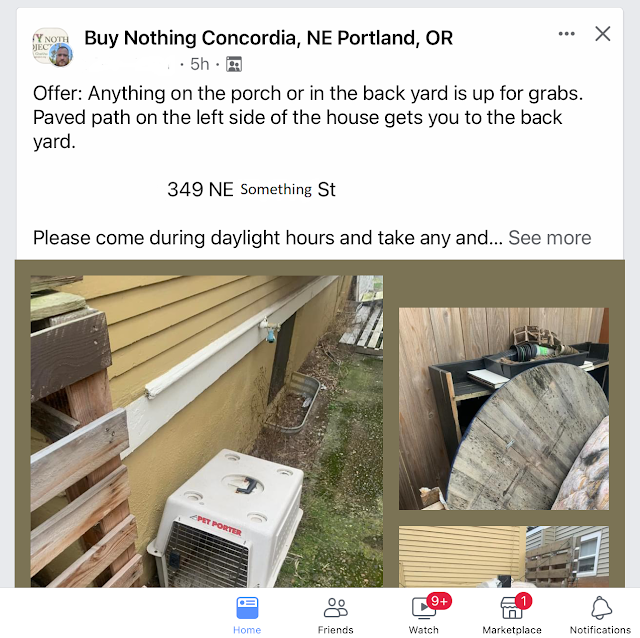This screenshot has height=638, width=640.
Task: Click the group privacy members icon
Action: [234, 64]
